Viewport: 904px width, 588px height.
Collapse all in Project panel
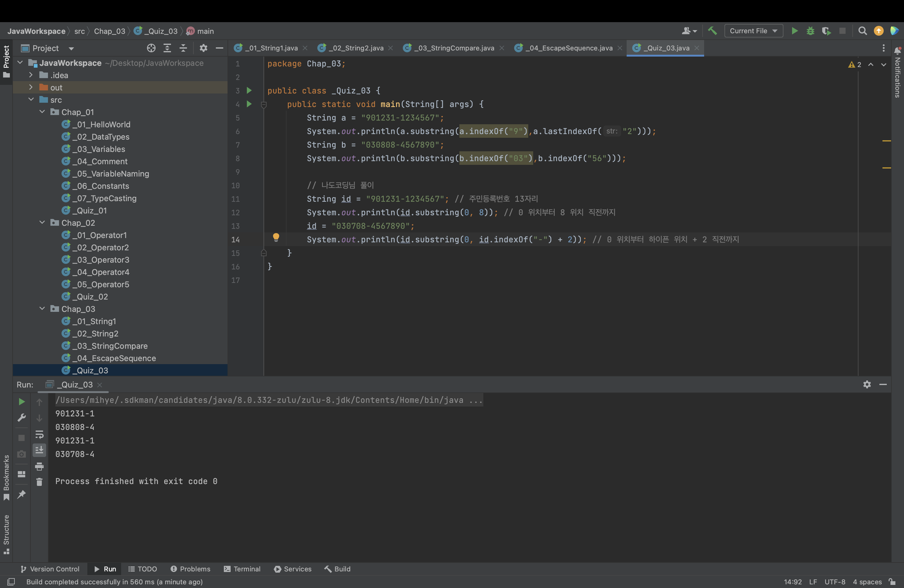coord(183,48)
